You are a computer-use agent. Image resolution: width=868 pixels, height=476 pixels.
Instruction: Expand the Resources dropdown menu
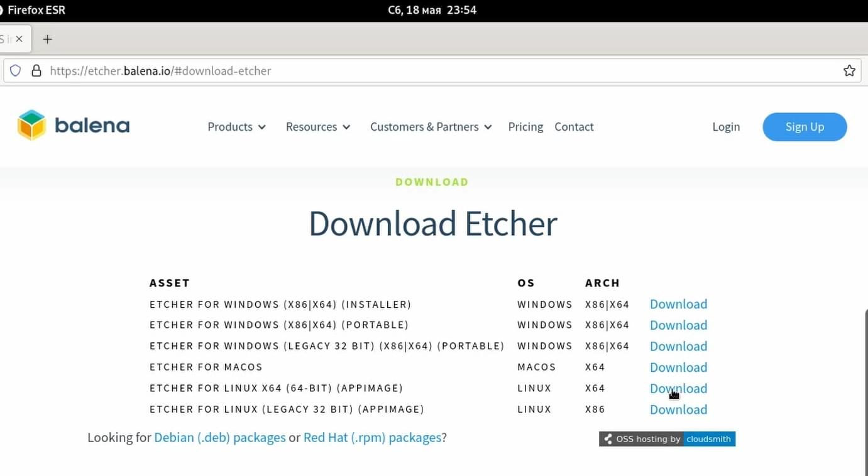coord(318,127)
